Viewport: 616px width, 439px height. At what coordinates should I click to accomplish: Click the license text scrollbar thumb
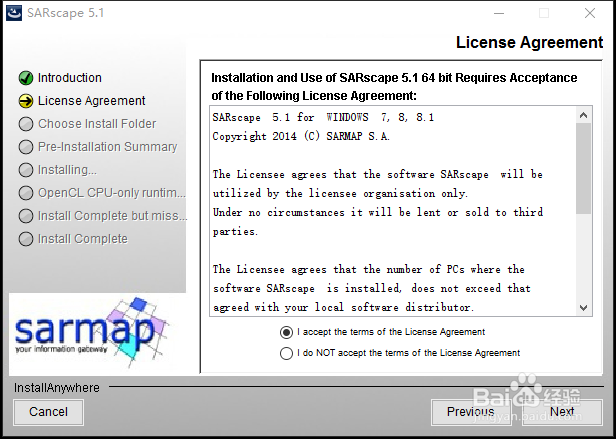(x=583, y=168)
